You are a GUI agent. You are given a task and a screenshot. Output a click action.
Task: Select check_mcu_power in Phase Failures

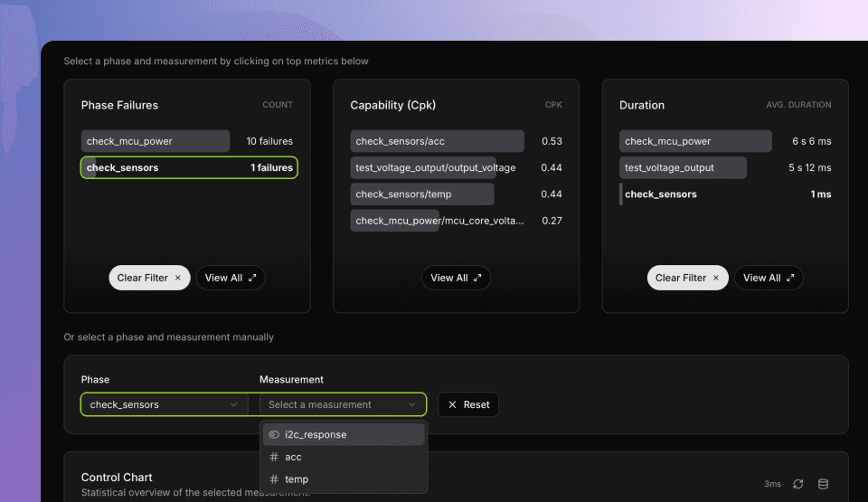pyautogui.click(x=156, y=141)
